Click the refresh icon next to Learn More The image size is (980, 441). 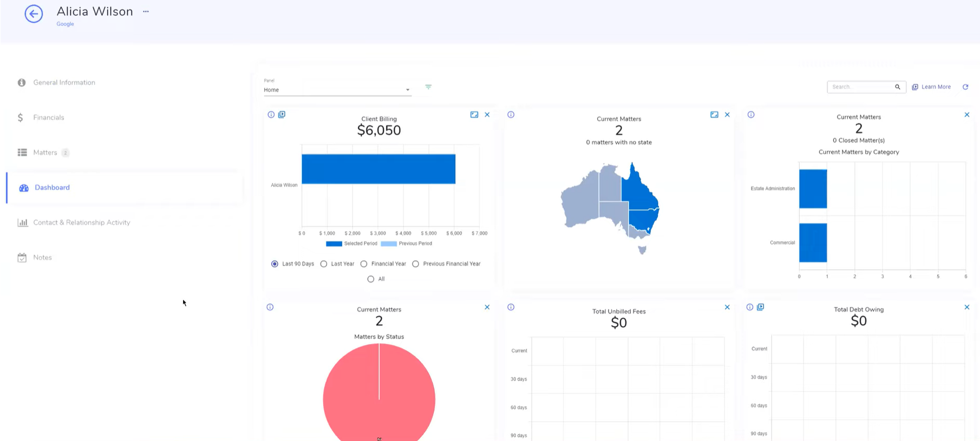click(x=965, y=87)
